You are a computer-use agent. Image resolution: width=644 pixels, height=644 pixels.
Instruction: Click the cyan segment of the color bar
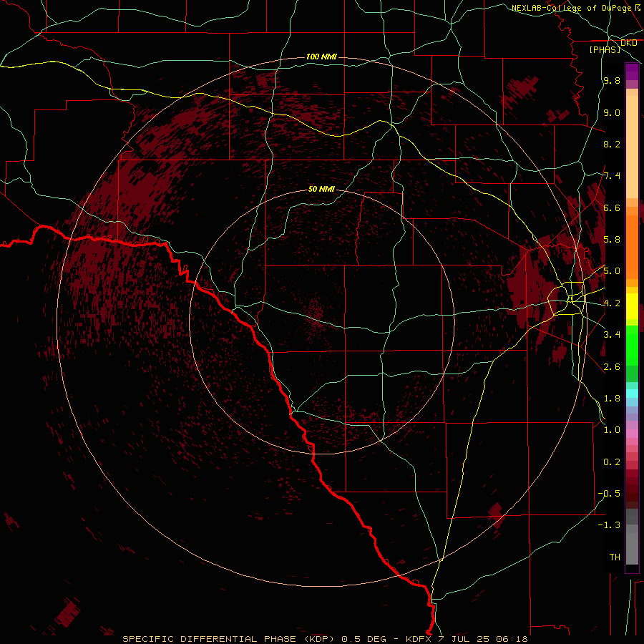tap(632, 393)
